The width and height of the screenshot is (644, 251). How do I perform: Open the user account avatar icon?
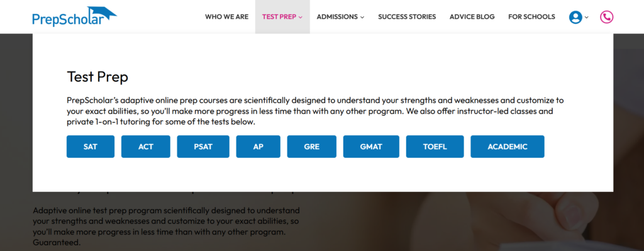click(x=575, y=17)
